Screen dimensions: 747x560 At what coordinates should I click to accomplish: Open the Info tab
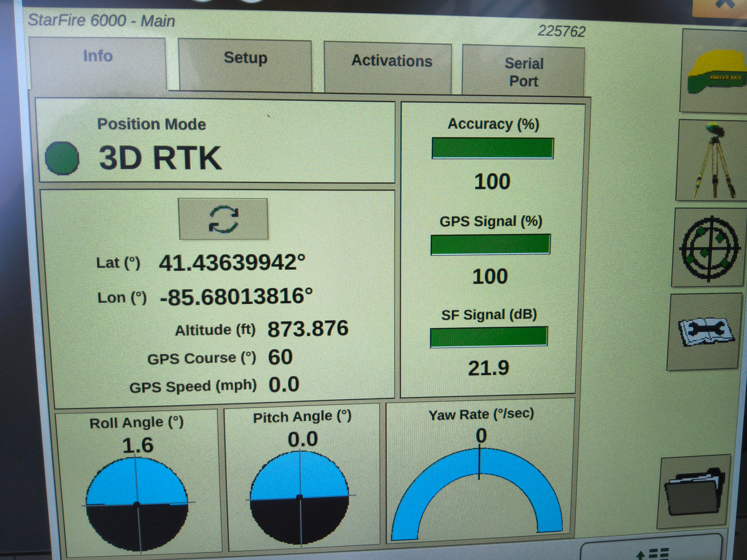click(98, 63)
